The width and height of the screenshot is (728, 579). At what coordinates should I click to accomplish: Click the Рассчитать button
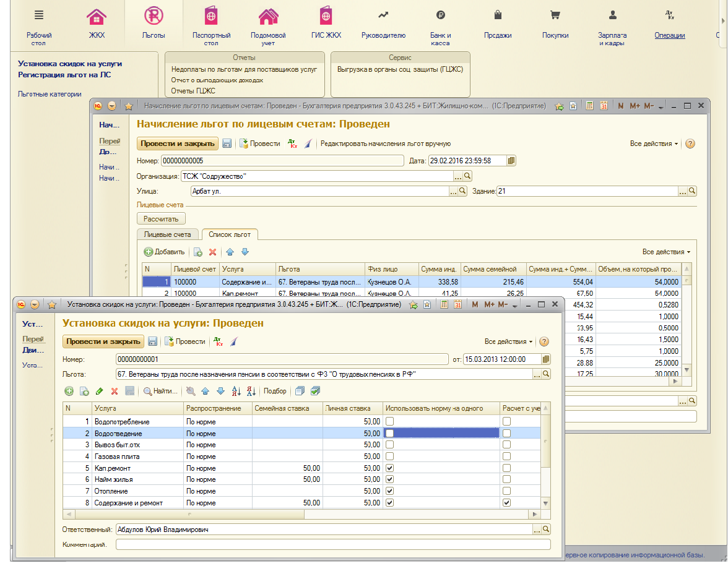tap(161, 219)
